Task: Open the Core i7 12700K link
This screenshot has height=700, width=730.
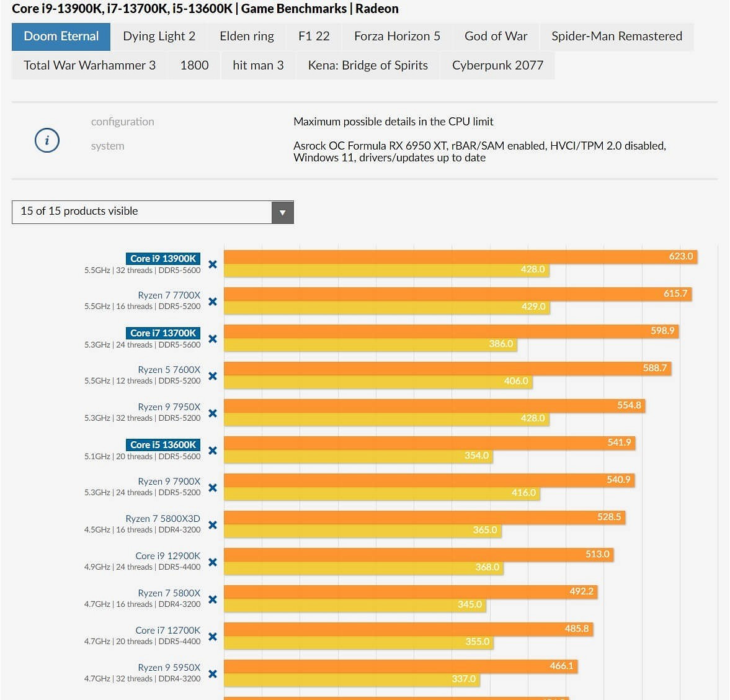Action: 167,630
